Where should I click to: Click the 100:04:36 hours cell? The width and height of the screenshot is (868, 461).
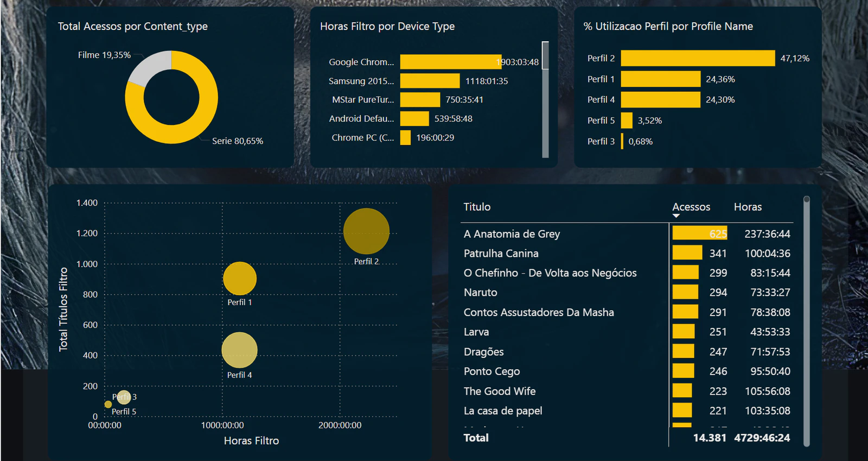point(767,254)
